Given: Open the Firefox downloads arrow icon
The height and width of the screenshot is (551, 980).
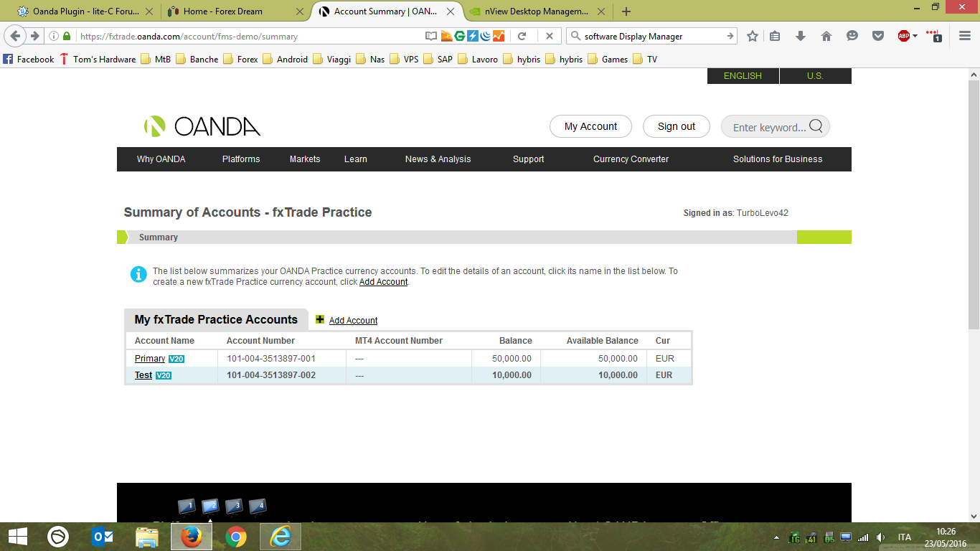Looking at the screenshot, I should point(801,36).
